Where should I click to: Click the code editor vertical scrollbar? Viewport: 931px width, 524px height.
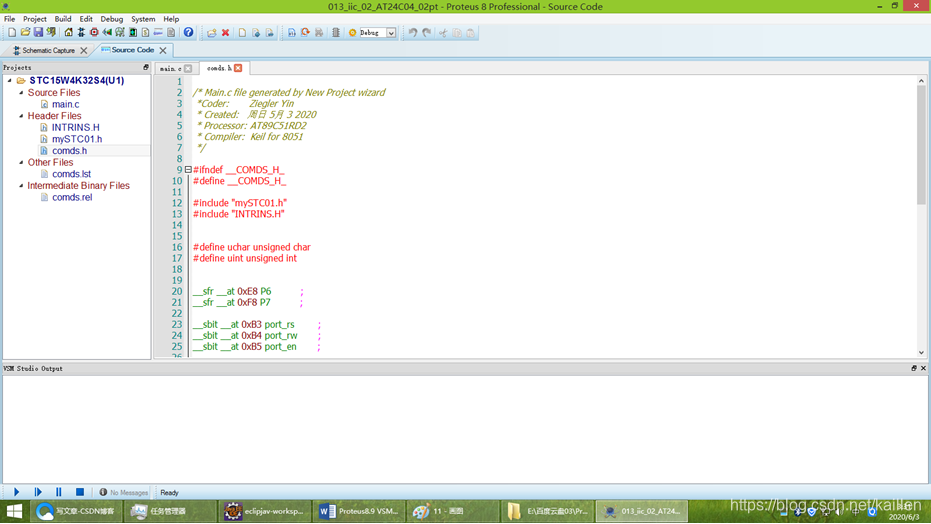921,217
